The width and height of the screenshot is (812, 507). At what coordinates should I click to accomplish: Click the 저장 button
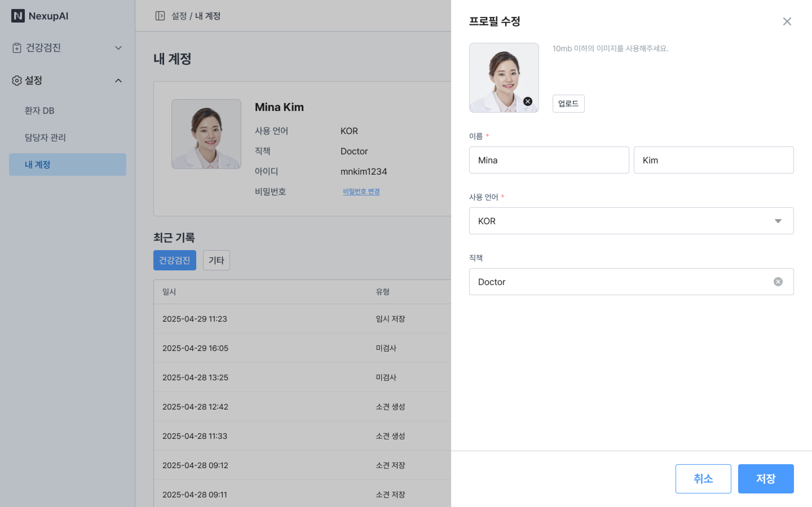(x=765, y=479)
